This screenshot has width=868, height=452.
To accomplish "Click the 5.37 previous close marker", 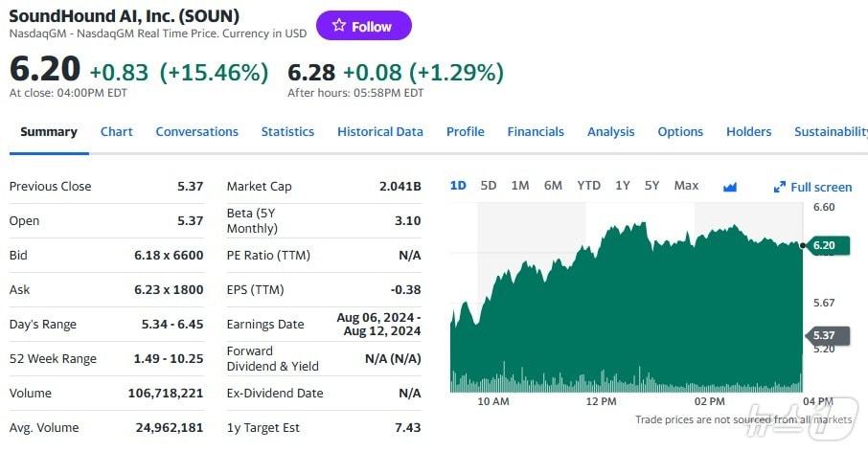I will pyautogui.click(x=824, y=335).
